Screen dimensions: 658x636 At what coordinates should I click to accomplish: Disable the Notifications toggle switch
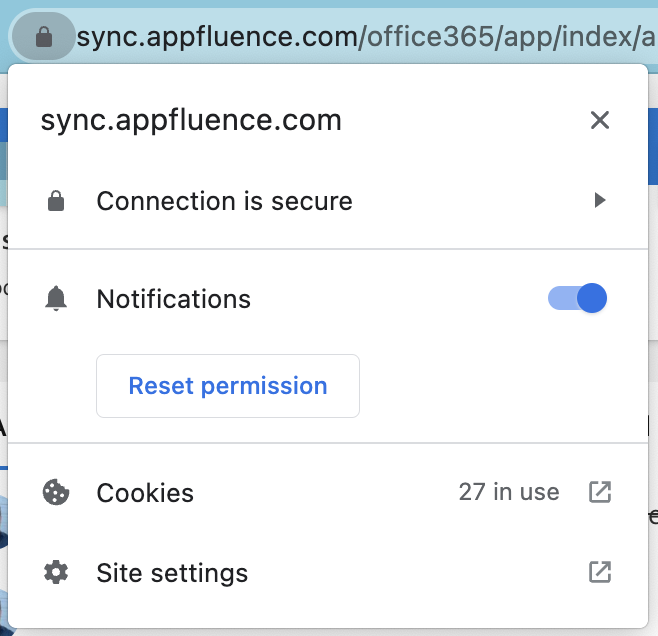pos(578,298)
